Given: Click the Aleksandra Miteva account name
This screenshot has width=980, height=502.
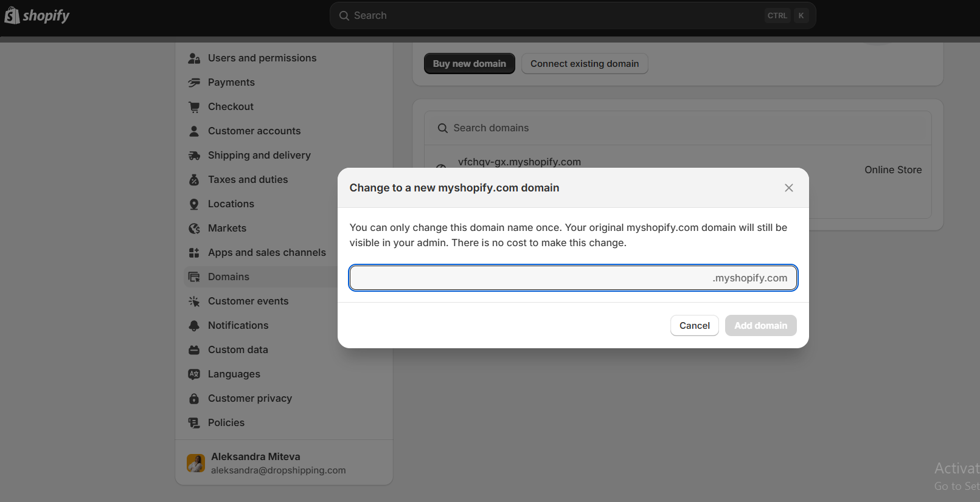Looking at the screenshot, I should click(255, 456).
